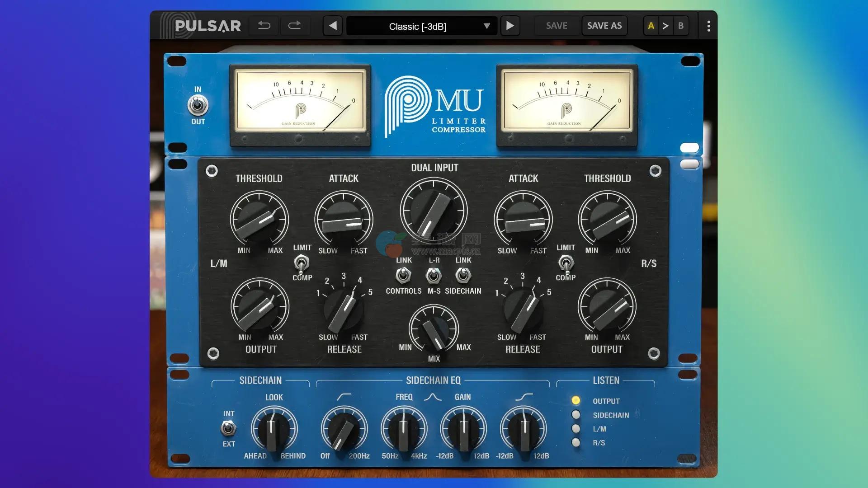Select the B comparison slot
868x488 pixels.
[x=681, y=26]
